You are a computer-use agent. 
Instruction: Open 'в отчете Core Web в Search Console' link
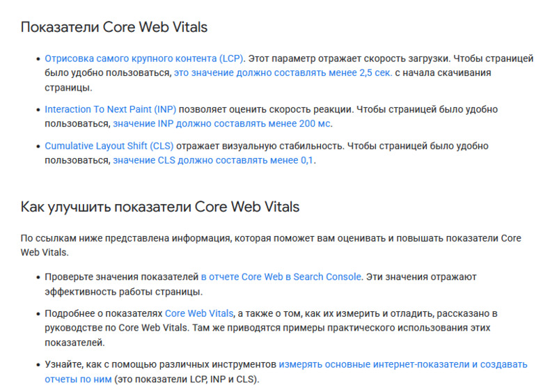(281, 277)
